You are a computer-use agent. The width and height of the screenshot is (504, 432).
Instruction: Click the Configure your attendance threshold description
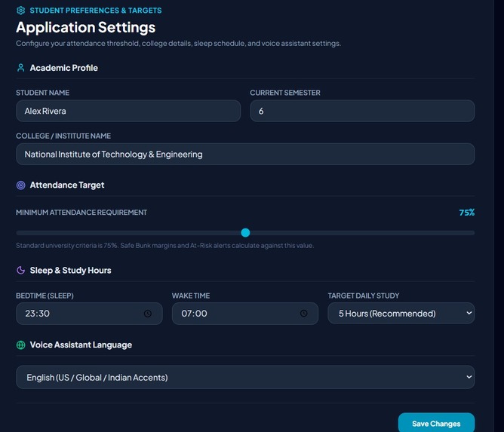click(178, 44)
